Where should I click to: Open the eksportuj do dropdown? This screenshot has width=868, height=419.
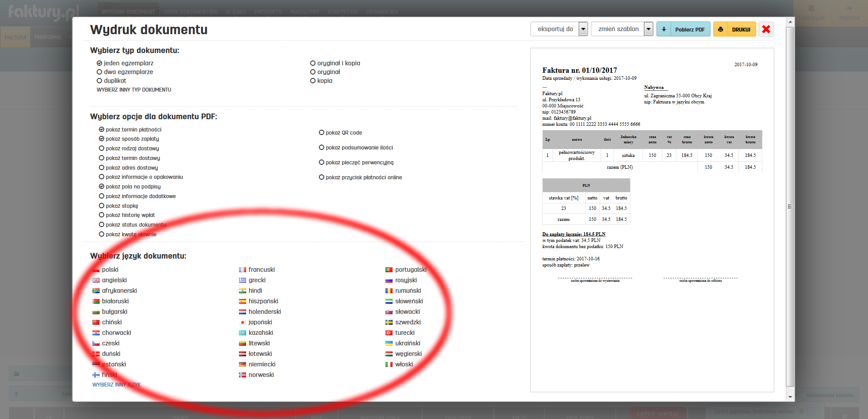coord(584,28)
